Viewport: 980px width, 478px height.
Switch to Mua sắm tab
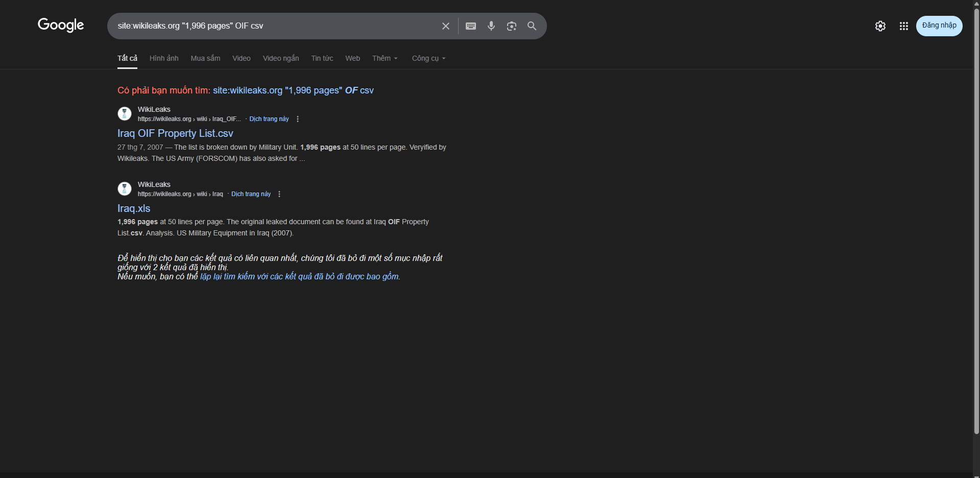pyautogui.click(x=205, y=58)
